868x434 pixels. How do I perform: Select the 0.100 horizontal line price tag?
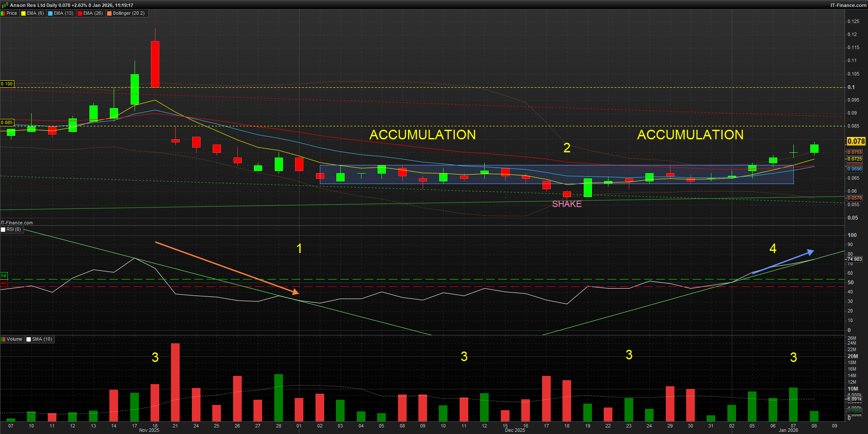tap(7, 84)
